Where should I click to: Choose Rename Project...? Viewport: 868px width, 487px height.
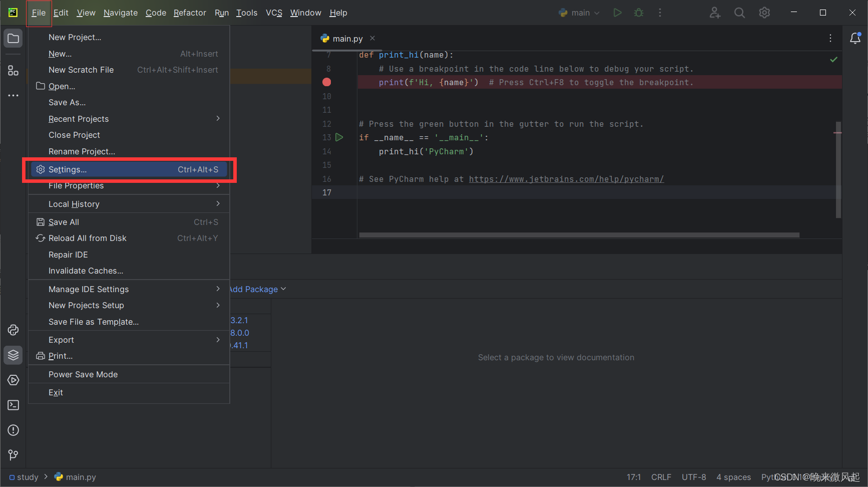(x=129, y=151)
